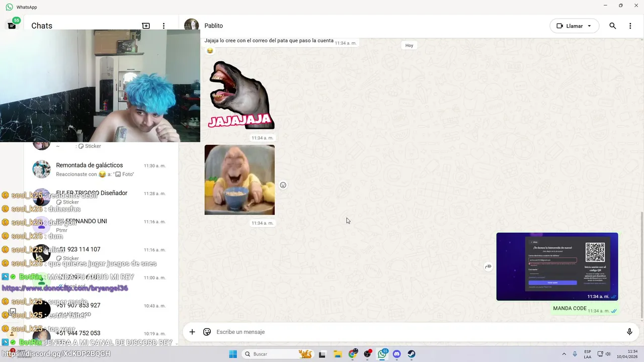The height and width of the screenshot is (362, 644).
Task: Click the taskbar Buscar search box
Action: 278,354
